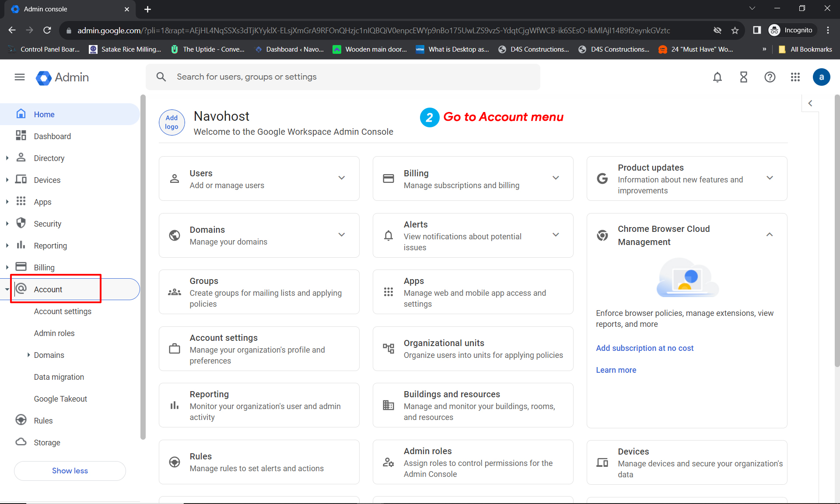
Task: Expand the Users card chevron
Action: tap(342, 178)
